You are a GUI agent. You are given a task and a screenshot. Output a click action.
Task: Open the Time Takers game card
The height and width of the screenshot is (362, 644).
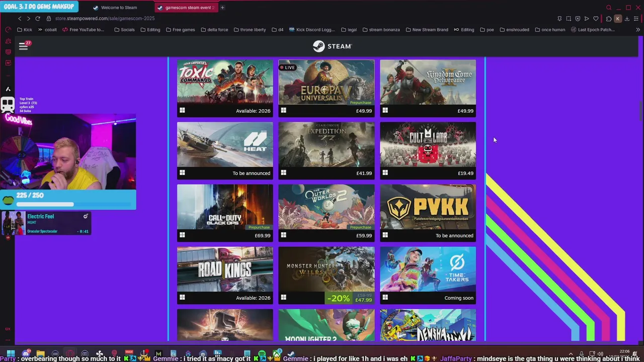(x=428, y=275)
